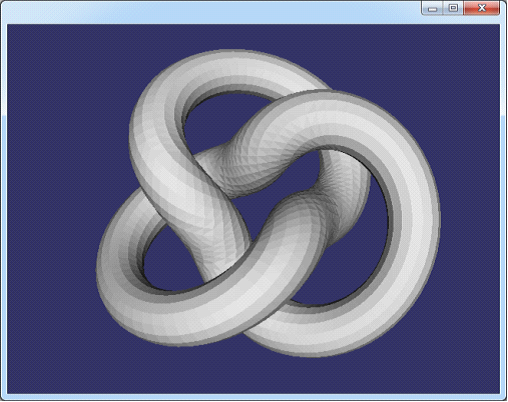Screen dimensions: 508x402
Task: Close the window with red X
Action: click(x=482, y=8)
